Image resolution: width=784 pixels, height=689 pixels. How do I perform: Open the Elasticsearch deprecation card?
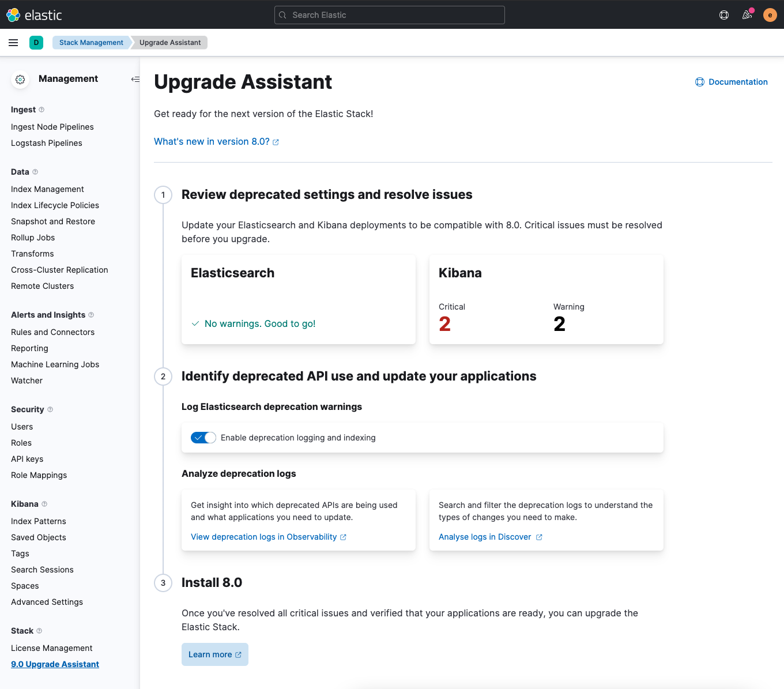click(299, 300)
